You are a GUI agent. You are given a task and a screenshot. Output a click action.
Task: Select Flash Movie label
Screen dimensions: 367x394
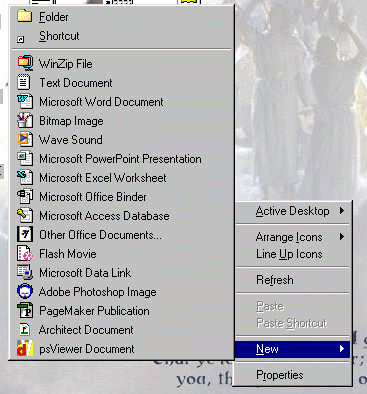tap(68, 254)
